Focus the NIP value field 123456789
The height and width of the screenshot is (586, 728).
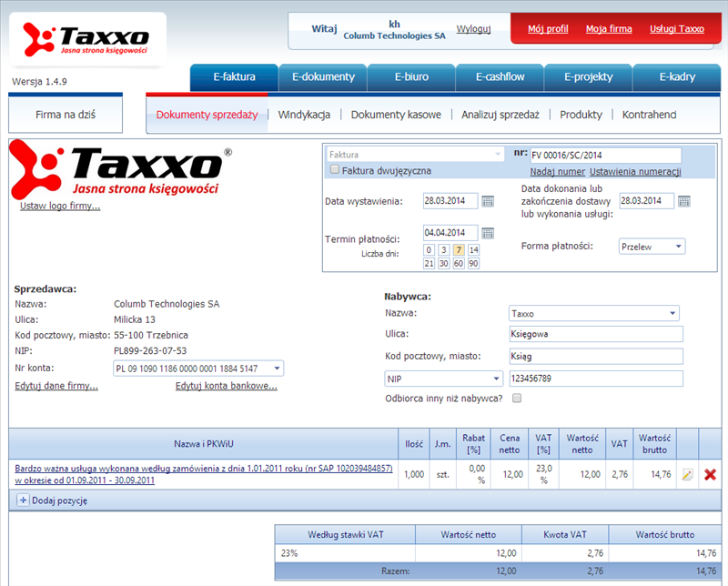click(x=596, y=379)
